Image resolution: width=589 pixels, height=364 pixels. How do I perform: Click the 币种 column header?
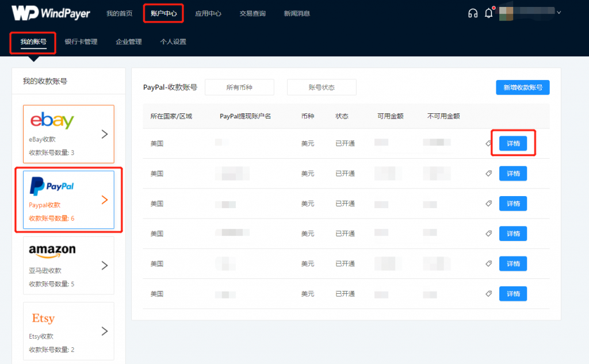coord(308,116)
